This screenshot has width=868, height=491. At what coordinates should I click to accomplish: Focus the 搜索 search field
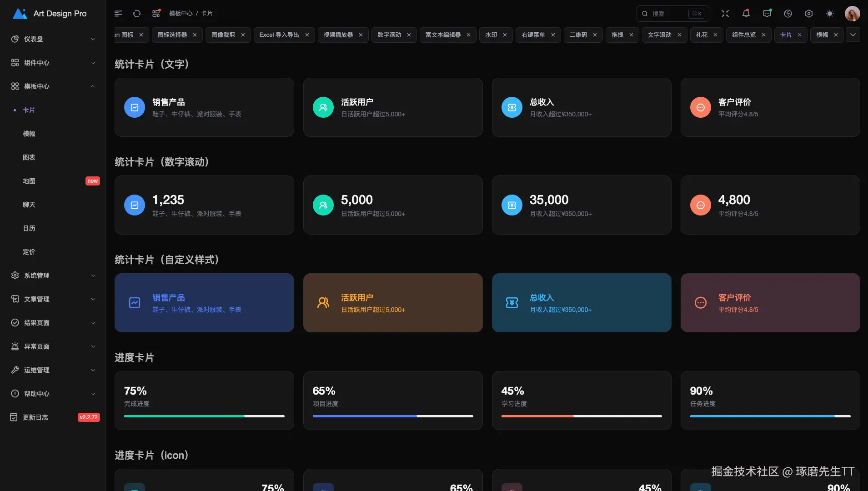672,14
